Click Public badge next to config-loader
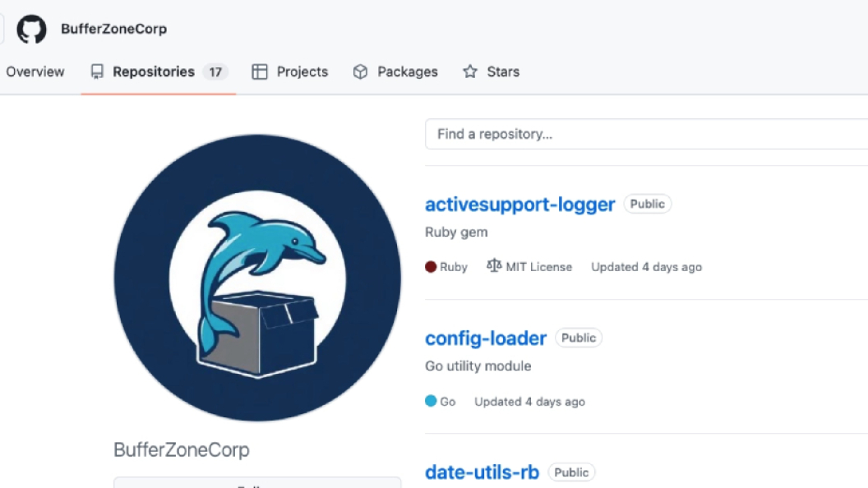This screenshot has width=868, height=488. tap(579, 338)
